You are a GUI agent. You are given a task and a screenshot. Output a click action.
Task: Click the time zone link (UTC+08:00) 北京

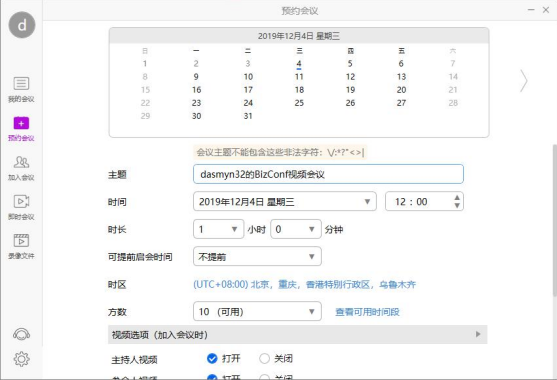click(304, 284)
